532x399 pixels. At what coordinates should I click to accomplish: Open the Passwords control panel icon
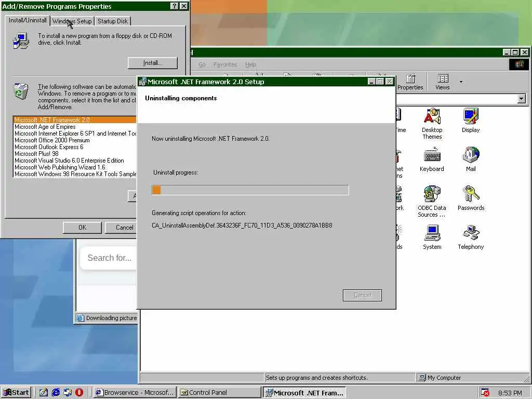click(471, 198)
